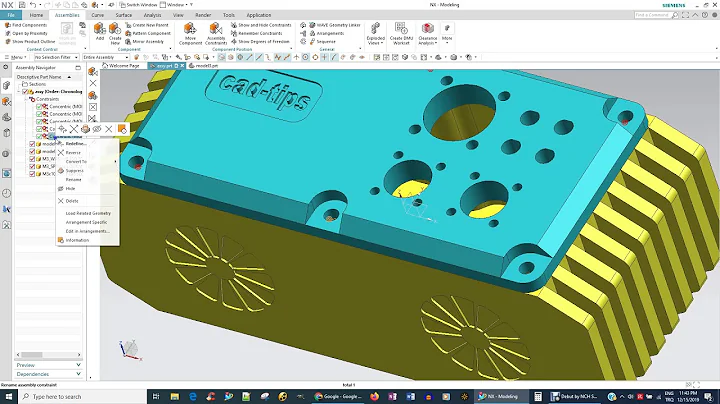Switch to the Analysis ribbon tab
Viewport: 720px width, 404px height.
152,15
